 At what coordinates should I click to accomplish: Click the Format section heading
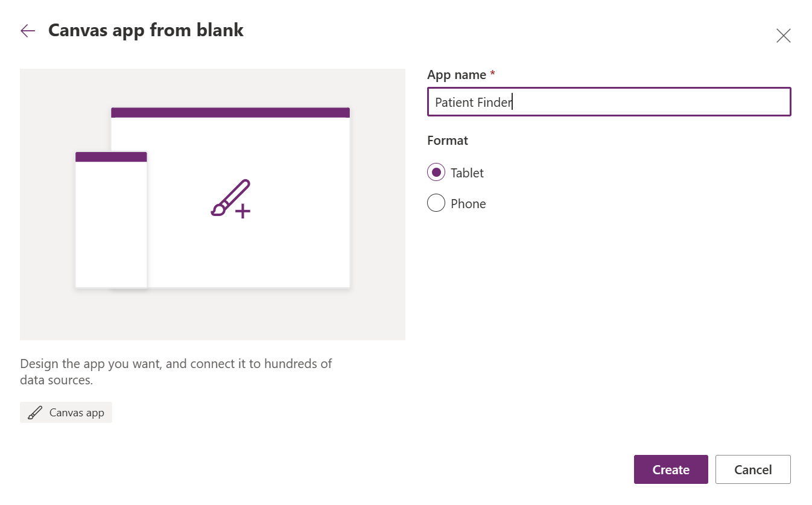tap(447, 140)
